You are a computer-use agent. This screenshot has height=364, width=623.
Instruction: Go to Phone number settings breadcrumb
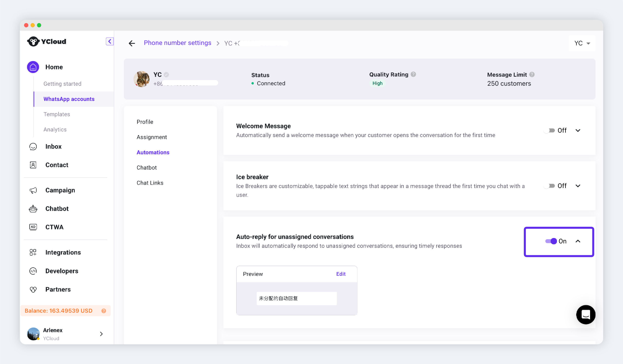tap(177, 43)
